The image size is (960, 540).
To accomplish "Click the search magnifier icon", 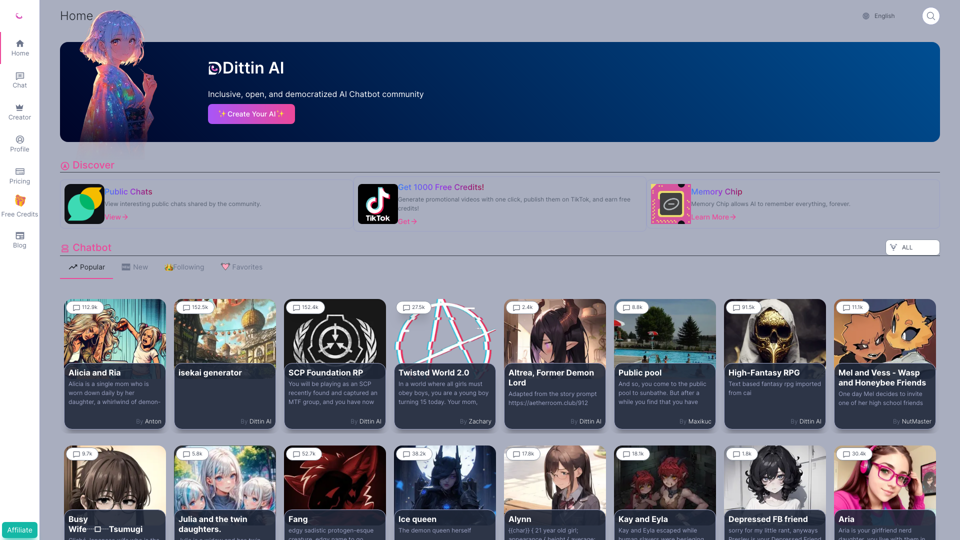I will (931, 16).
